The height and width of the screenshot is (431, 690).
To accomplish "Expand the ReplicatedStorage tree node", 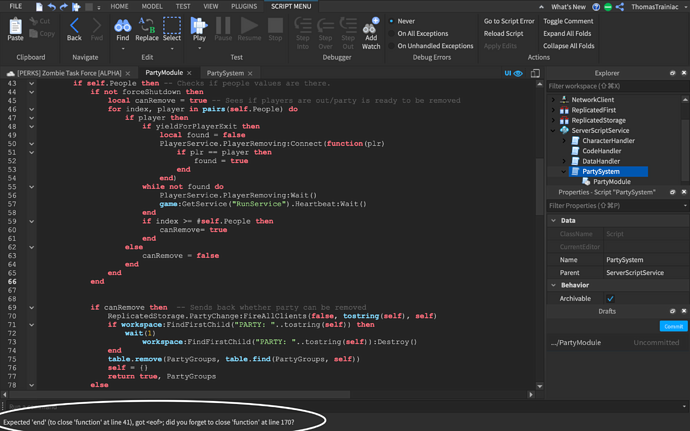I will 553,120.
